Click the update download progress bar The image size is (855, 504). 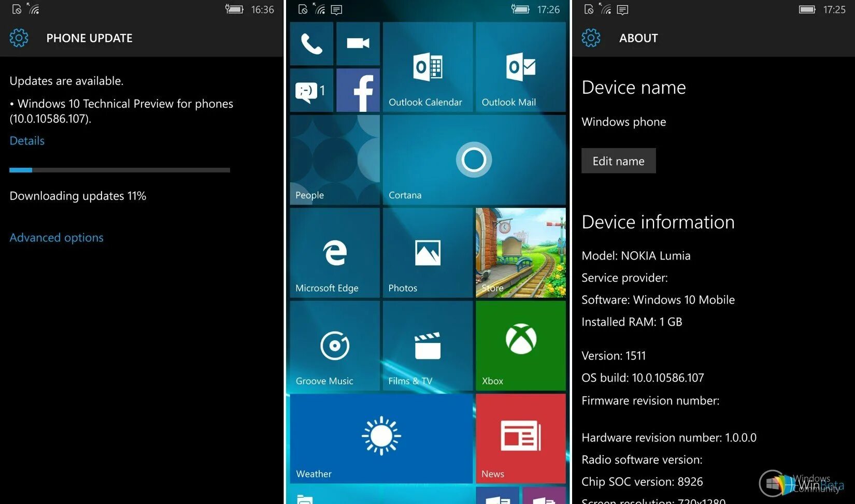point(120,170)
